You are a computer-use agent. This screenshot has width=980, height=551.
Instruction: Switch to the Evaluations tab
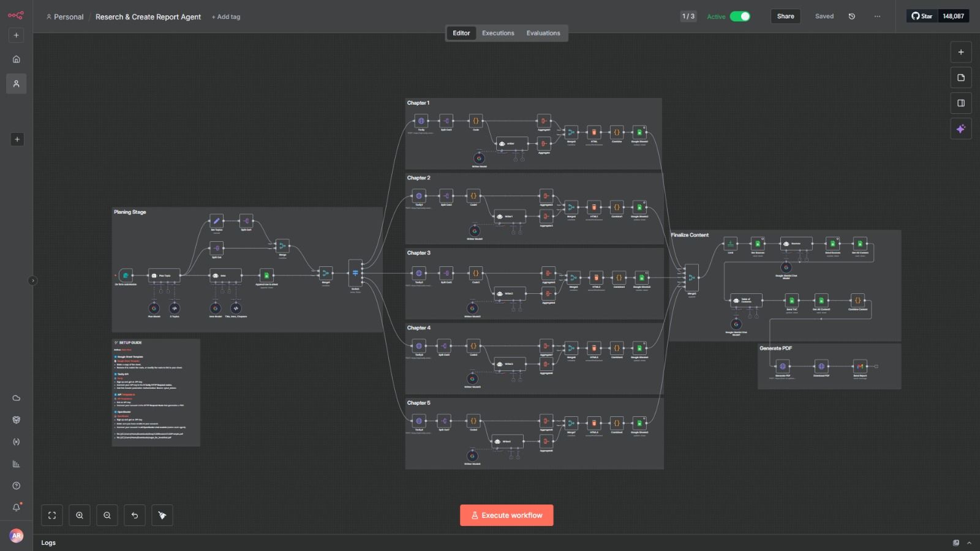pyautogui.click(x=543, y=33)
